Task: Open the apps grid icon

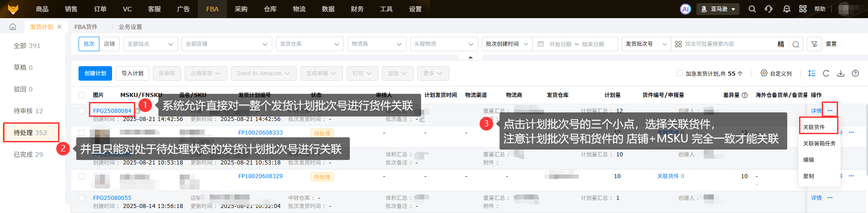Action: click(x=803, y=9)
